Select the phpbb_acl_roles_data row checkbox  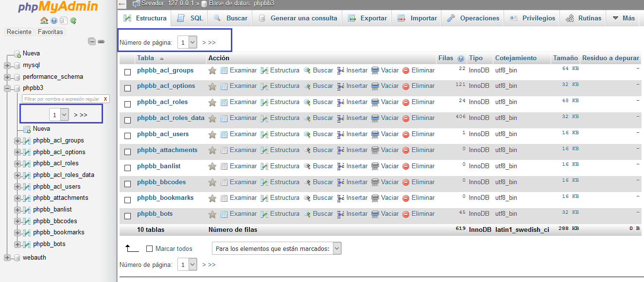[128, 120]
